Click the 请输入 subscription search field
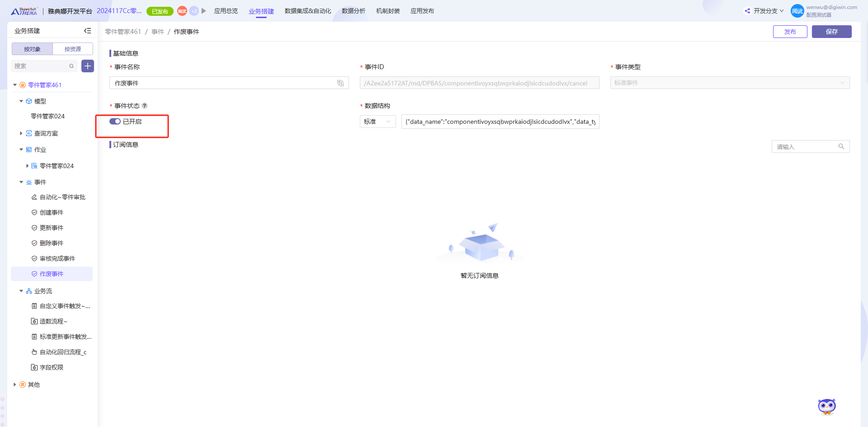 (x=811, y=146)
